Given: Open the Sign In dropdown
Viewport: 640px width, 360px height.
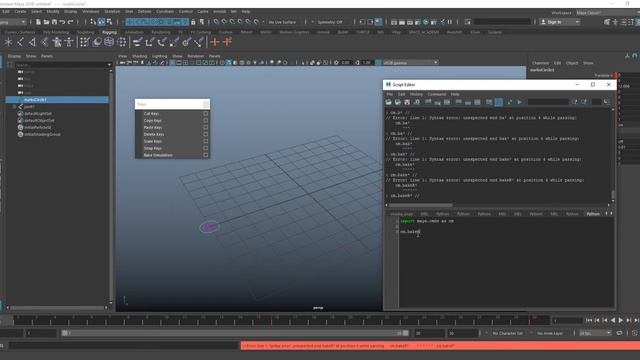Looking at the screenshot, I should point(560,22).
